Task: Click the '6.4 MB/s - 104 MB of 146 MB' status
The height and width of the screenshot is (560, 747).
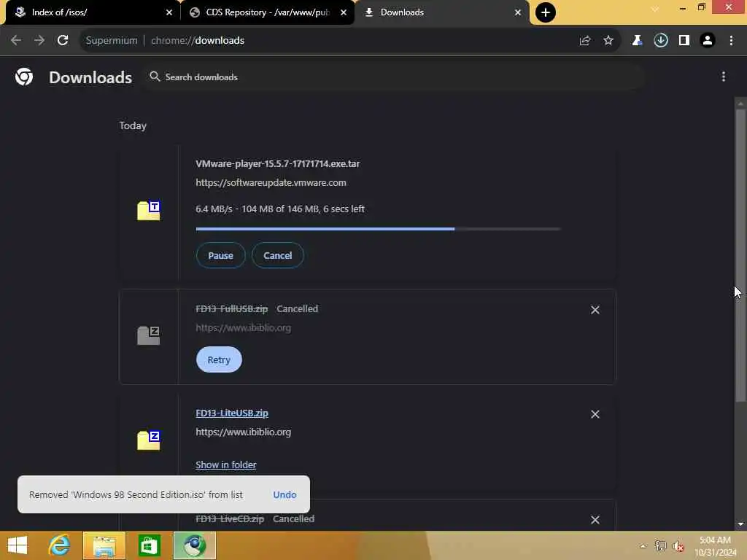Action: [x=280, y=209]
